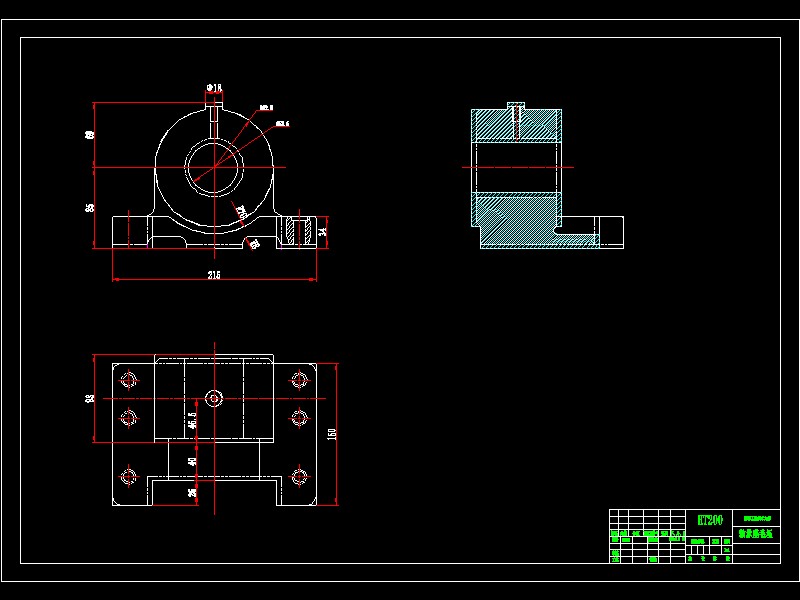Click the 69 vertical dimension in front view
The image size is (800, 600).
(x=90, y=135)
